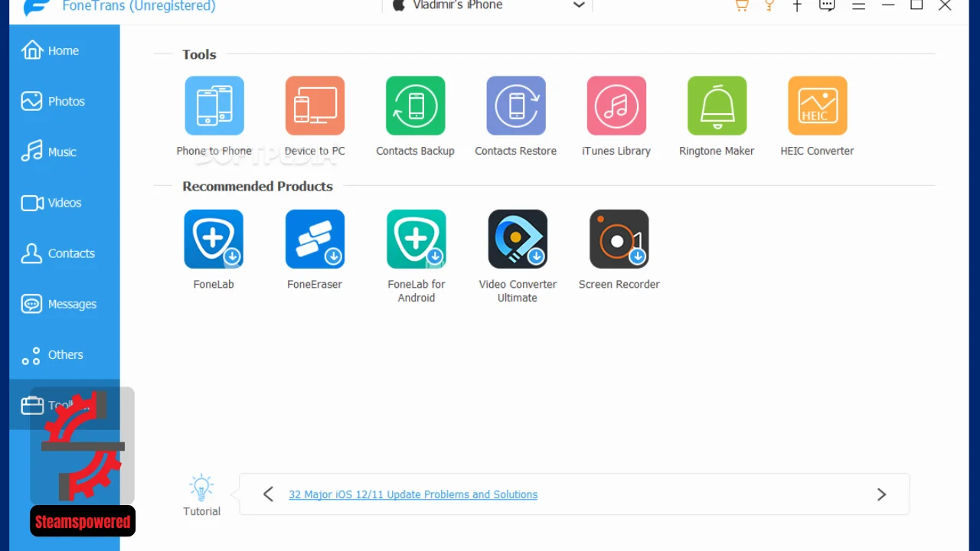This screenshot has height=551, width=980.
Task: Download FoneLab for Android
Action: [x=416, y=239]
